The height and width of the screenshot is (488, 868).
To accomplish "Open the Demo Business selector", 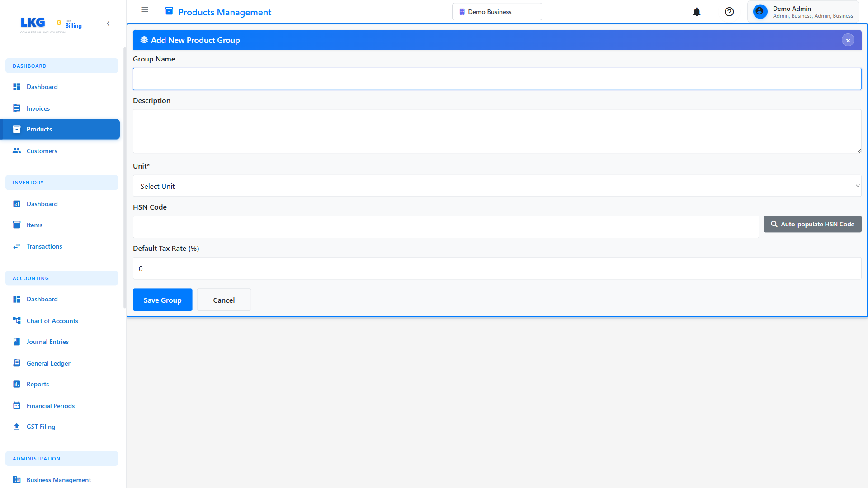I will click(497, 11).
